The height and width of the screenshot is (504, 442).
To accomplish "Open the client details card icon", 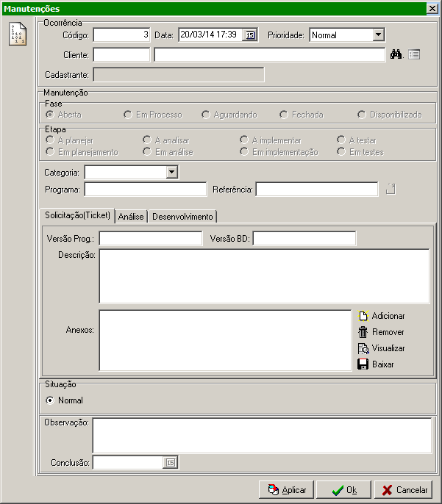I will (414, 54).
